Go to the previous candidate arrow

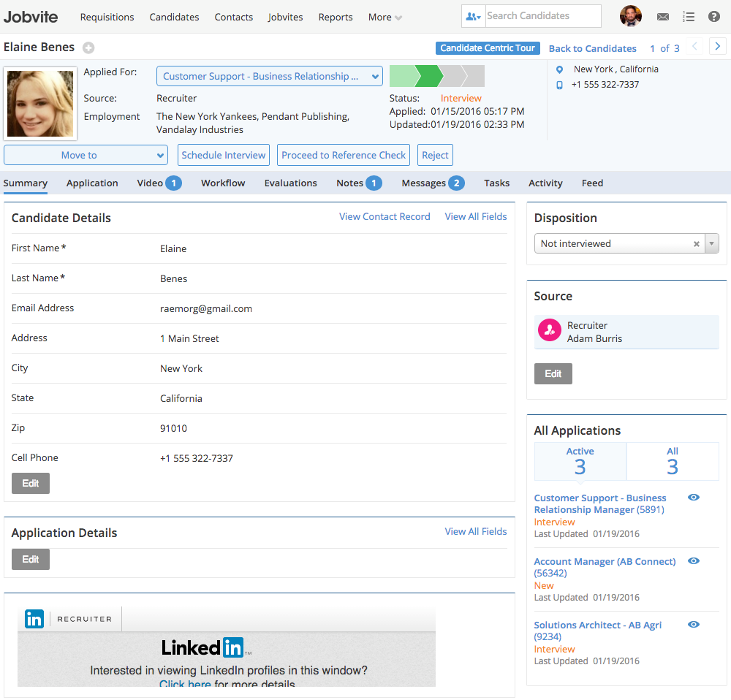(694, 47)
